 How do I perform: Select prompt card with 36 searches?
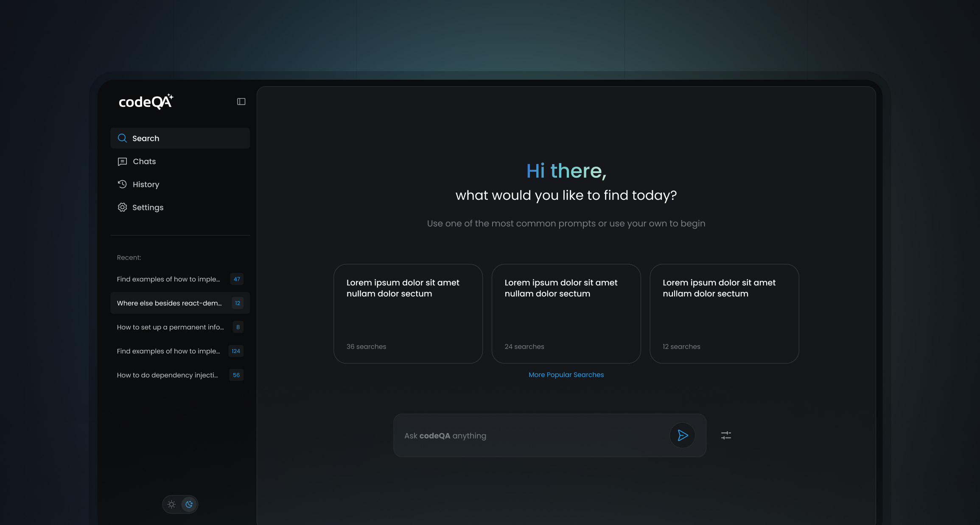(x=408, y=314)
